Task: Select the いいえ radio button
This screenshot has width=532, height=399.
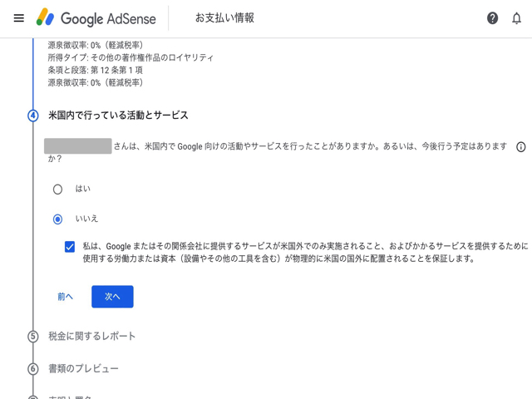Action: 57,219
